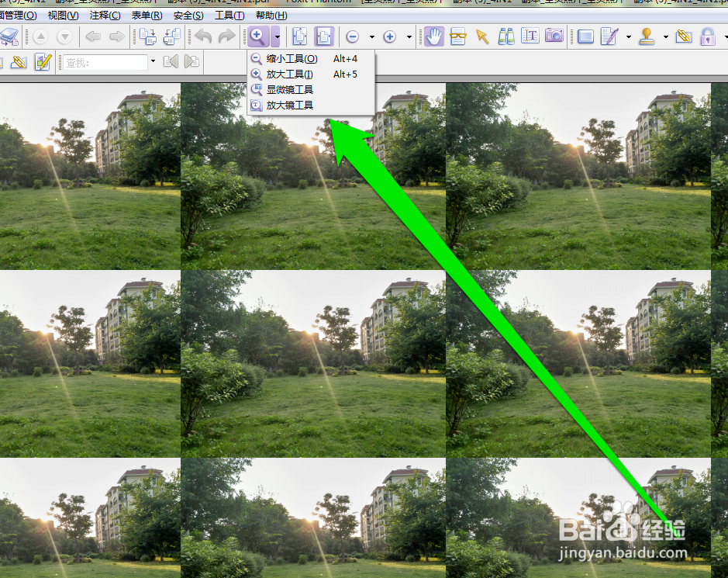Viewport: 728px width, 578px height.
Task: Click the padlock security icon
Action: (708, 36)
